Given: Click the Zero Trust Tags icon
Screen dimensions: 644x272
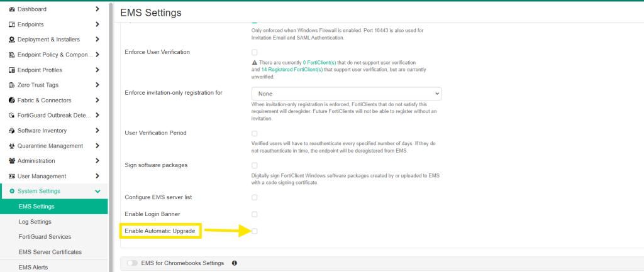Looking at the screenshot, I should tap(12, 85).
